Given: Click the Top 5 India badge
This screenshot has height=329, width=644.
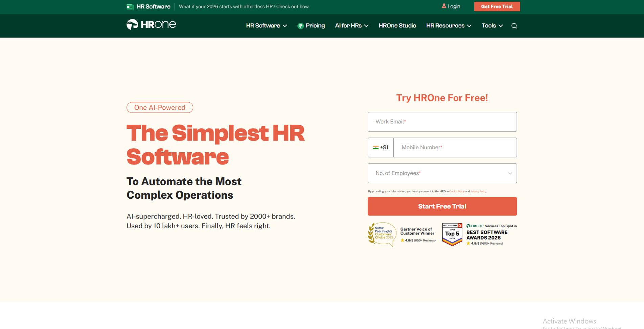Looking at the screenshot, I should click(x=452, y=234).
